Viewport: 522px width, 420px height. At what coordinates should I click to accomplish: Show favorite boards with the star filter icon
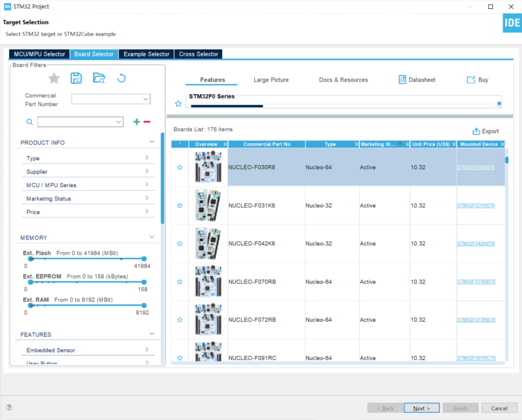[x=54, y=79]
